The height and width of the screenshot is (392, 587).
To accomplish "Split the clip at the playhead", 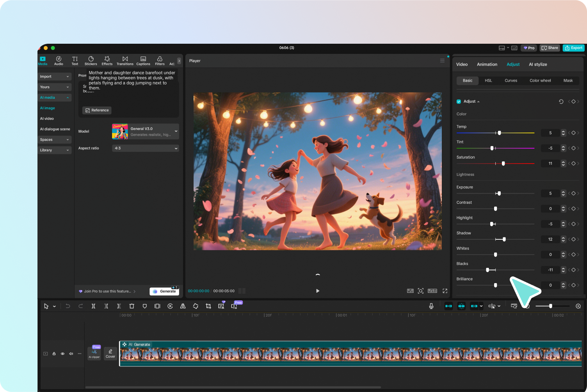I will pyautogui.click(x=93, y=306).
